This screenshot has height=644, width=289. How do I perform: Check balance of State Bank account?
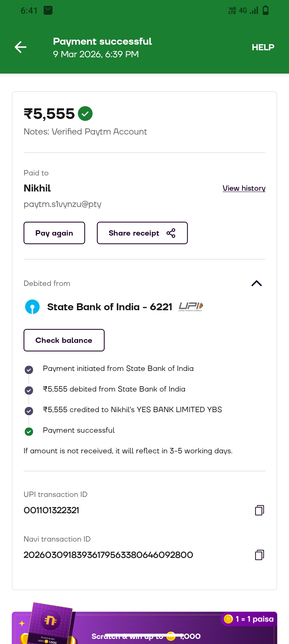(64, 340)
